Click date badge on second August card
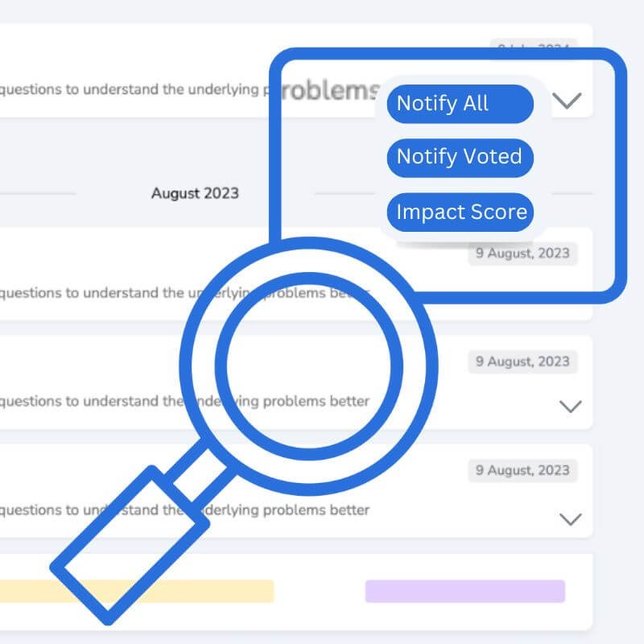The height and width of the screenshot is (644, 644). coord(522,361)
